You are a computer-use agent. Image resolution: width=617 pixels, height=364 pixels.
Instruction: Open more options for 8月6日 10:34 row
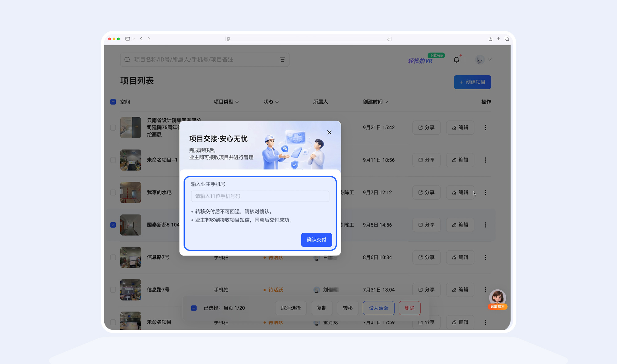point(485,257)
